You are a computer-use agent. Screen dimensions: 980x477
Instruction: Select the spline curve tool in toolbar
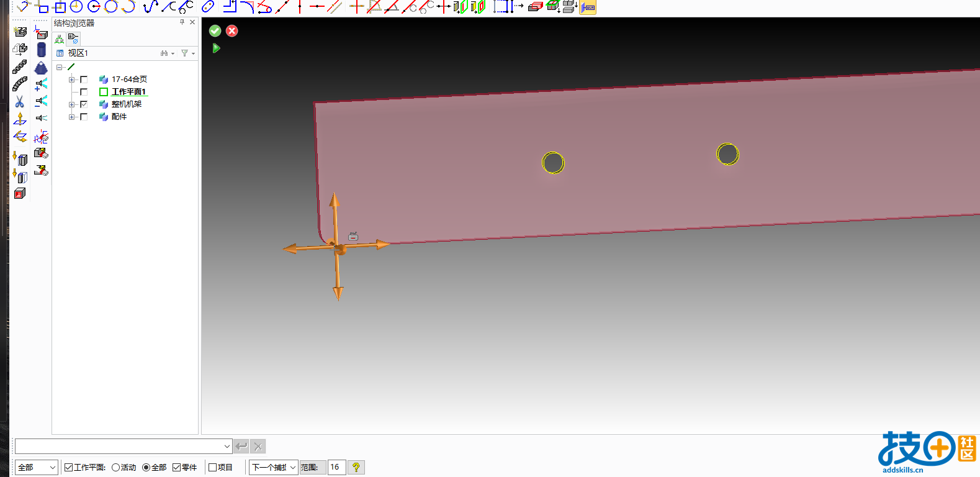tap(150, 7)
